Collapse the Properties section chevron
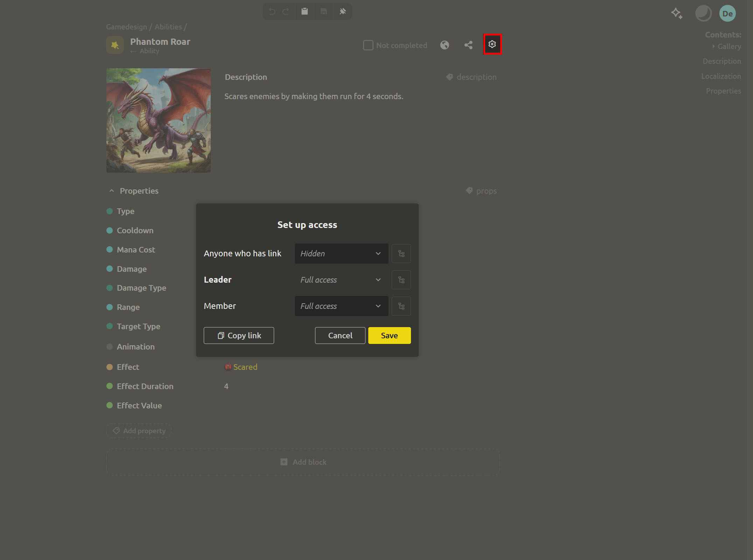Image resolution: width=753 pixels, height=560 pixels. click(x=112, y=191)
